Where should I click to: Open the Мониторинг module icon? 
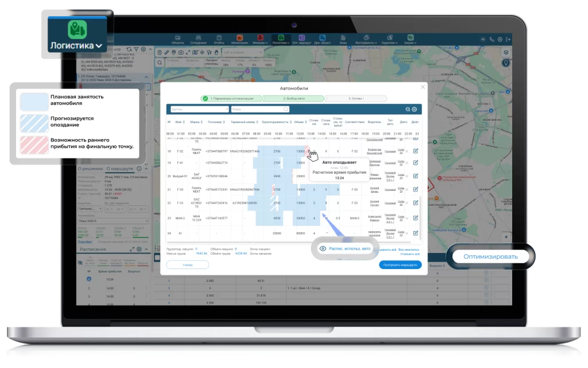pyautogui.click(x=239, y=39)
